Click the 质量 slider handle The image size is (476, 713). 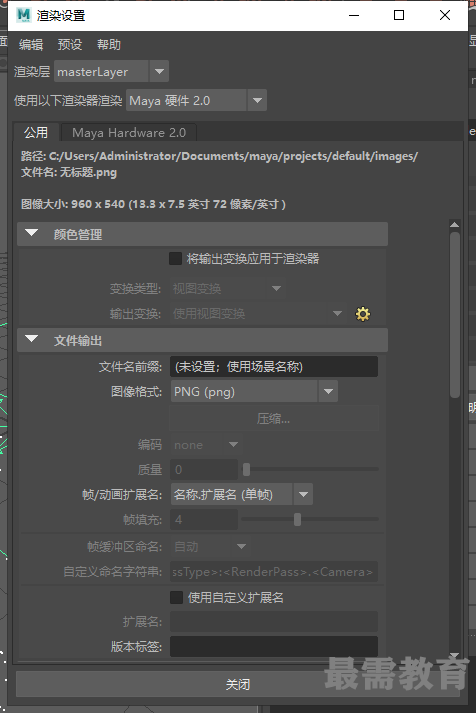pos(246,469)
